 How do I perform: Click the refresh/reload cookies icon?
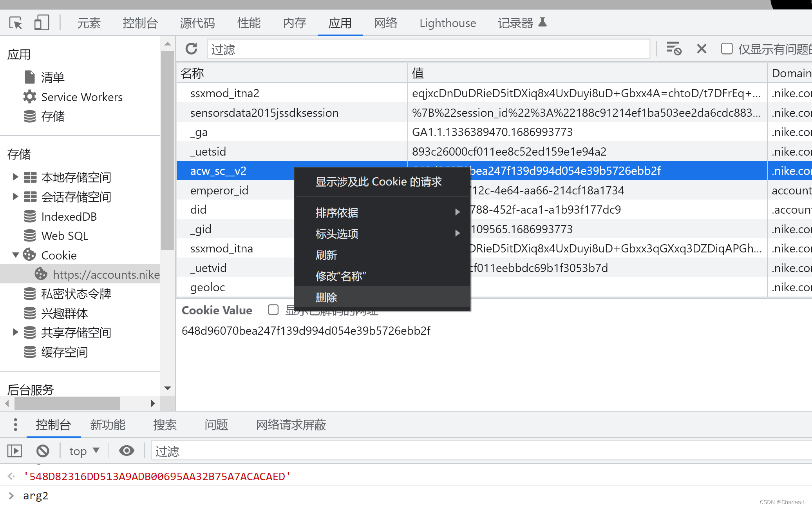191,49
